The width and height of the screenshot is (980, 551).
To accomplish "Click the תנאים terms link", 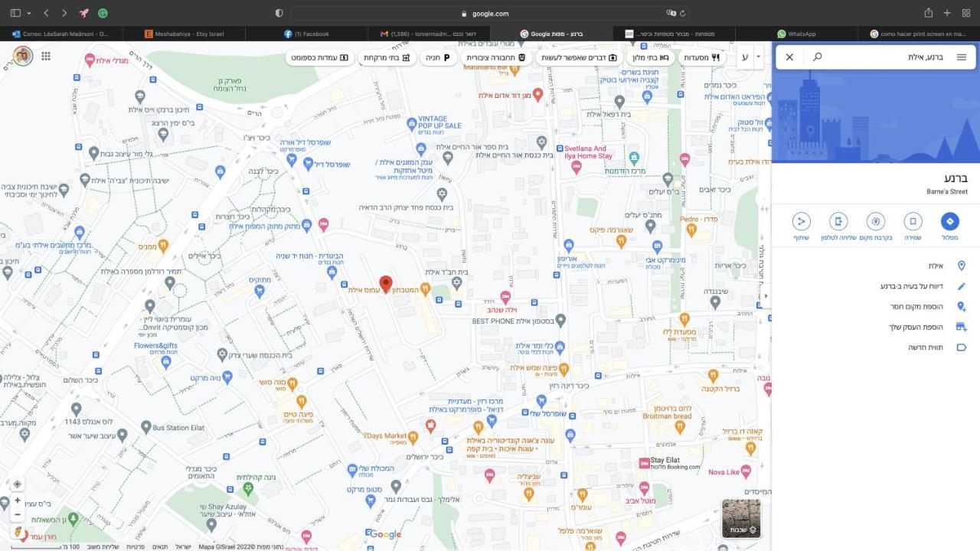I will [159, 546].
